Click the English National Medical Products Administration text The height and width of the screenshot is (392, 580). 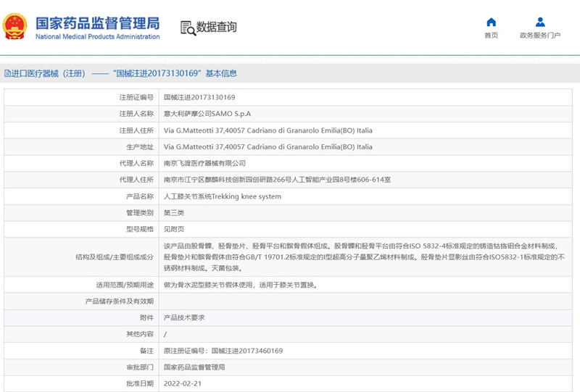(x=97, y=37)
